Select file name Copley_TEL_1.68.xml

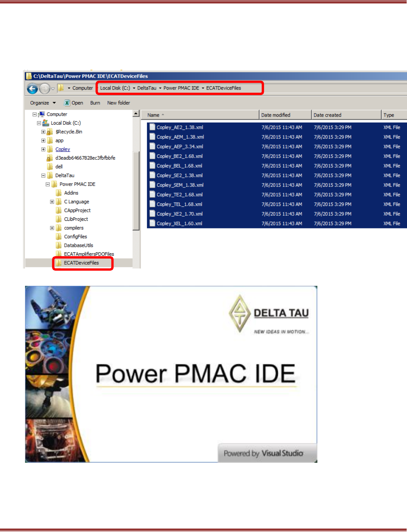[179, 204]
